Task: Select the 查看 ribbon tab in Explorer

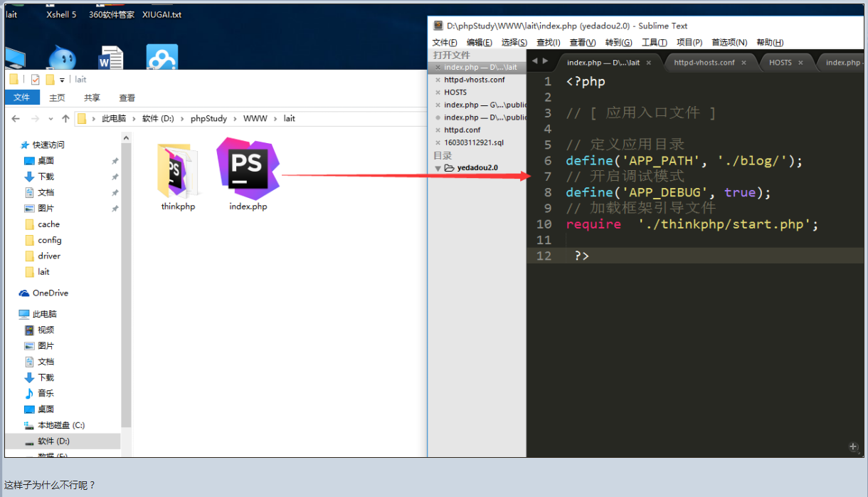Action: 127,98
